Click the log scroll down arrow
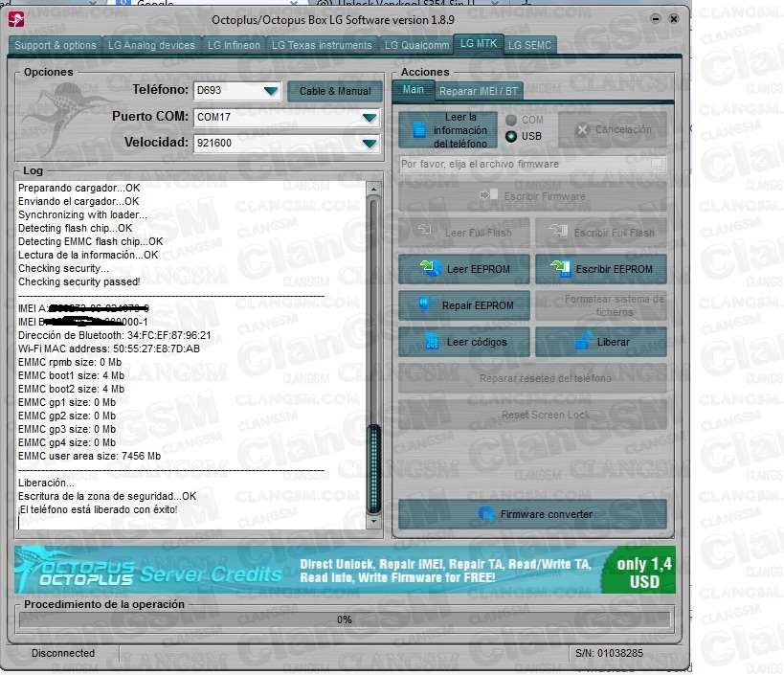Image resolution: width=784 pixels, height=675 pixels. click(373, 521)
